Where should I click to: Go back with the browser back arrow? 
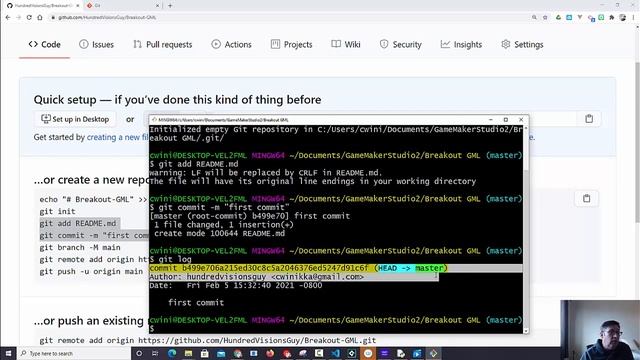(x=8, y=18)
